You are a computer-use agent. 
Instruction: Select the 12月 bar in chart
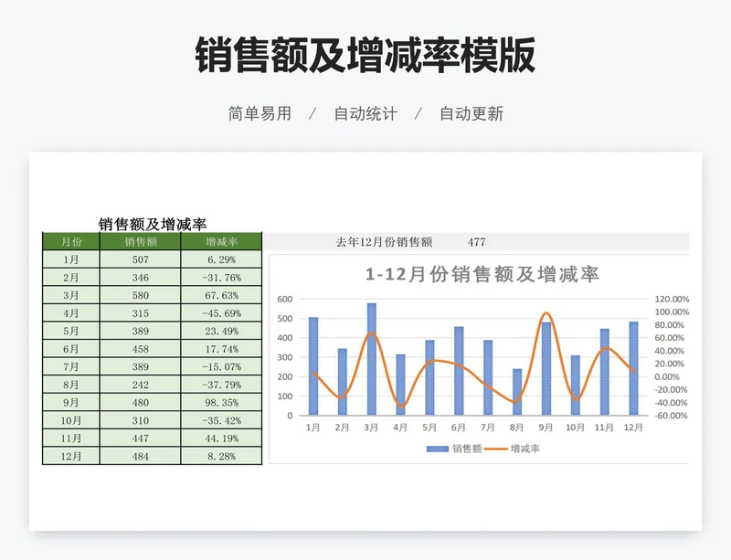point(633,368)
